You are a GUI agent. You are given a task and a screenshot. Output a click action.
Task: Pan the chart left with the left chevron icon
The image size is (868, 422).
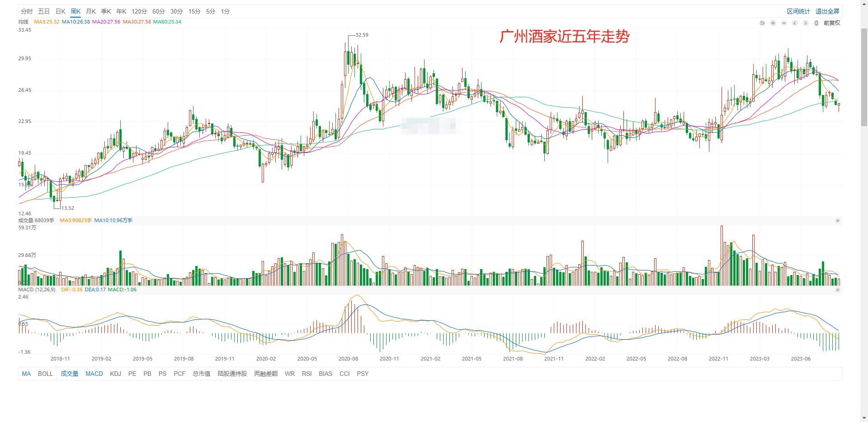point(794,23)
